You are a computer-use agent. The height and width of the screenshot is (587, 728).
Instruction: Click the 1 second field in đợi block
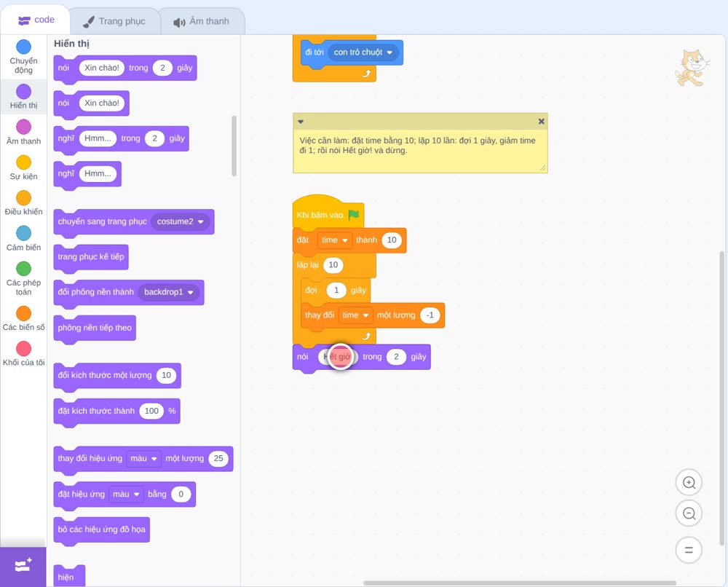(x=336, y=291)
